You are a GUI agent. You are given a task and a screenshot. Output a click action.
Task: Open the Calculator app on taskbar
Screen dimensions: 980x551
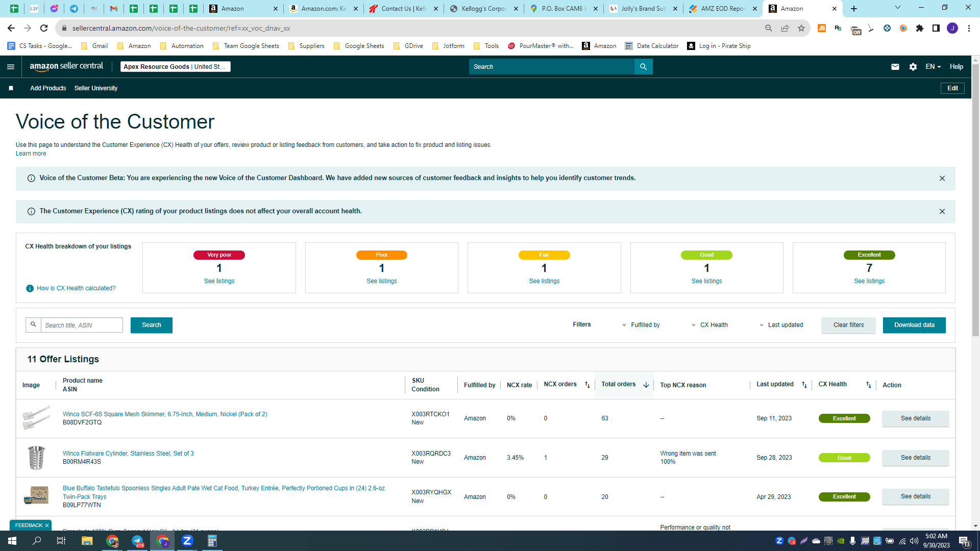click(x=212, y=541)
